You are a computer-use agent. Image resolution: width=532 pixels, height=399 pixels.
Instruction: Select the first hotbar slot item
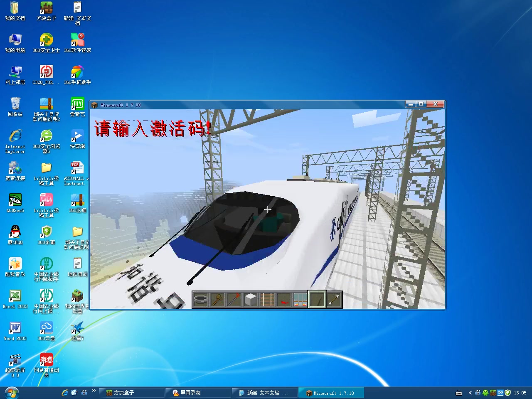(x=200, y=300)
